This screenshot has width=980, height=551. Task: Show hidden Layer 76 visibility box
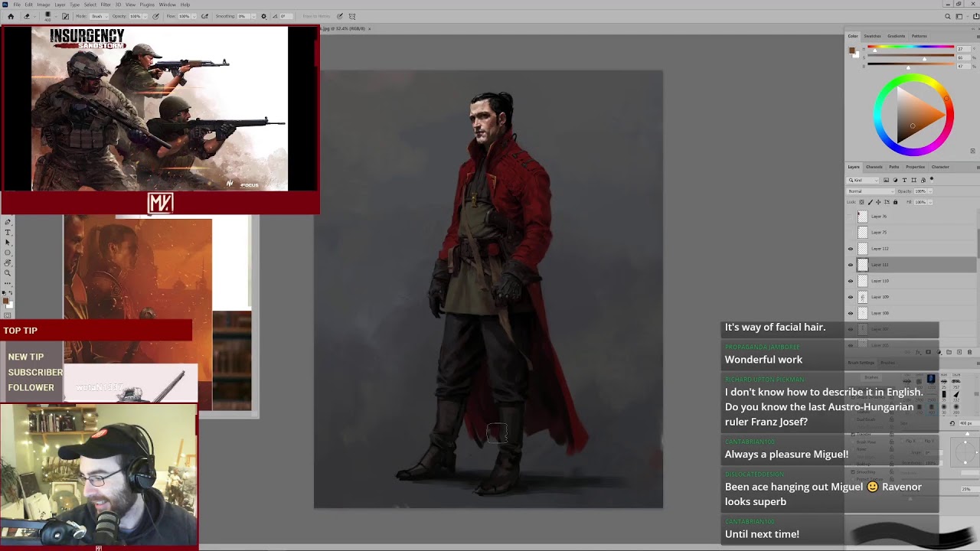pos(850,217)
